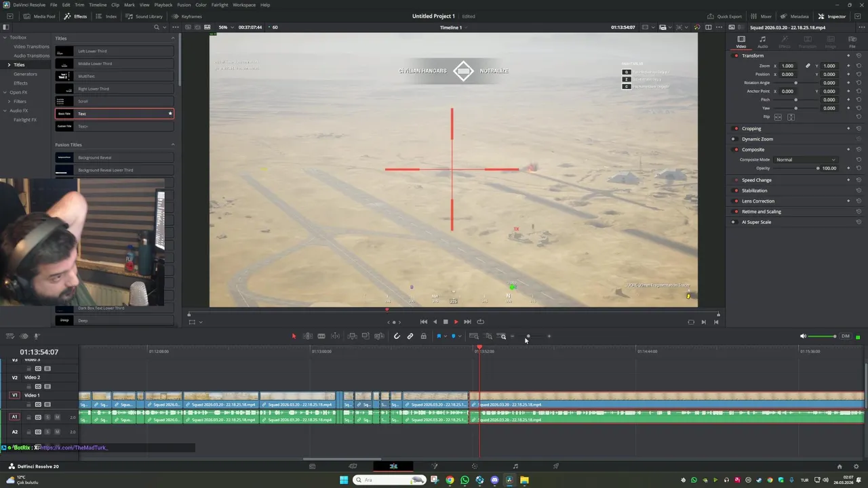Open the Playback menu

coord(163,5)
